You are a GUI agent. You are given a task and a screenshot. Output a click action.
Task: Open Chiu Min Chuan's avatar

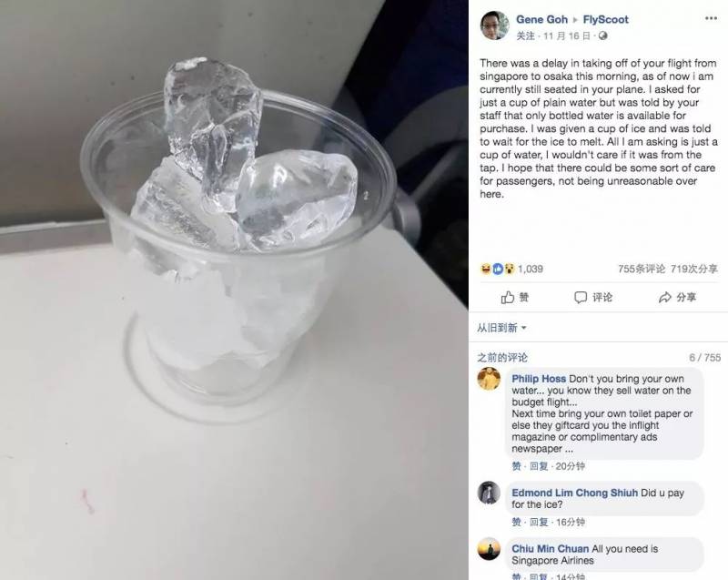tap(489, 549)
